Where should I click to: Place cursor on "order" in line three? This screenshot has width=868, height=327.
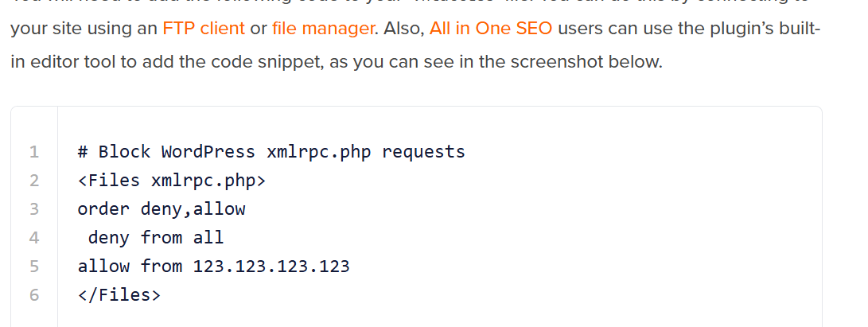103,209
